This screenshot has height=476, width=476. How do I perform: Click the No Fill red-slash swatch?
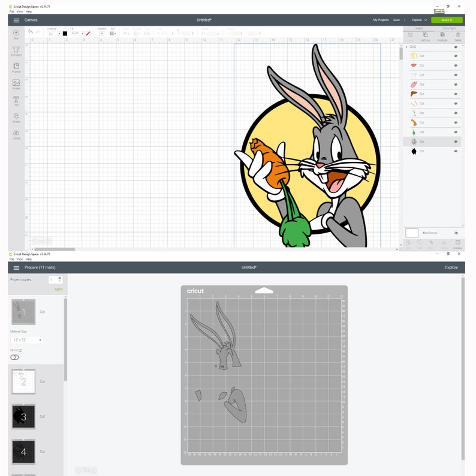[88, 34]
